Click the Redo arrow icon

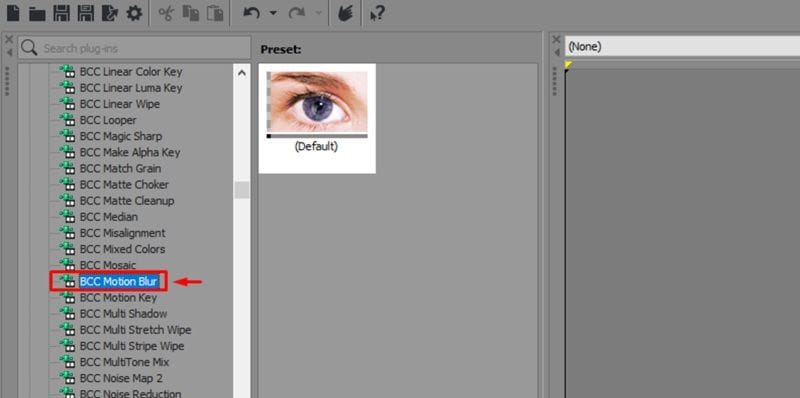tap(296, 13)
